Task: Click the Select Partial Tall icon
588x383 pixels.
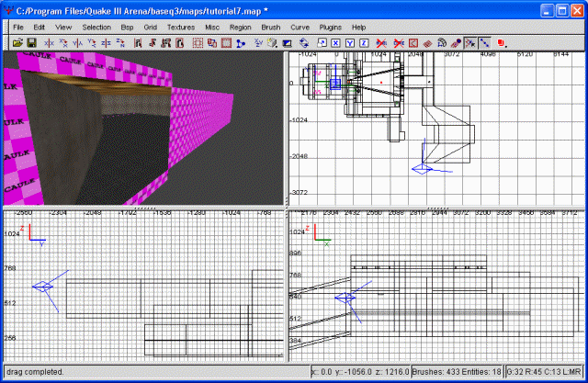Action: [165, 43]
